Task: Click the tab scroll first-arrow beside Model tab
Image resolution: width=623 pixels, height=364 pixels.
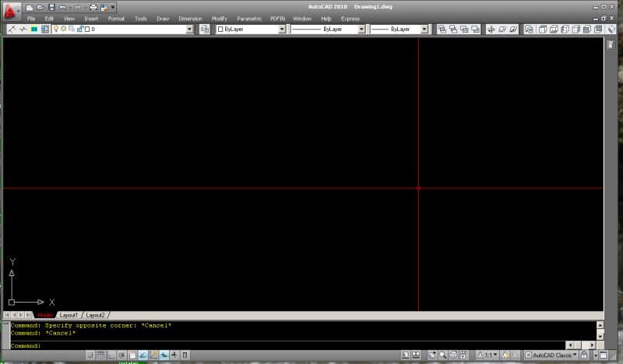Action: pyautogui.click(x=8, y=315)
